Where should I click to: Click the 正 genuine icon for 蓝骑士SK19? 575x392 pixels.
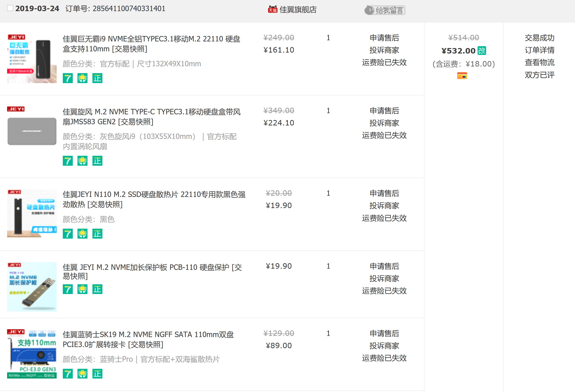tap(97, 374)
